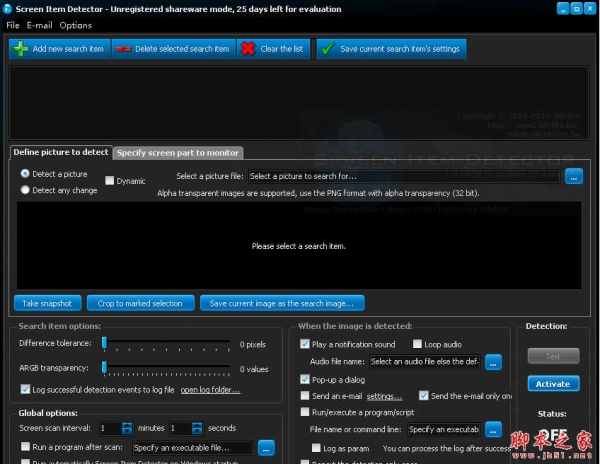The width and height of the screenshot is (600, 464).
Task: Toggle Play a notification sound checkbox
Action: pyautogui.click(x=305, y=344)
